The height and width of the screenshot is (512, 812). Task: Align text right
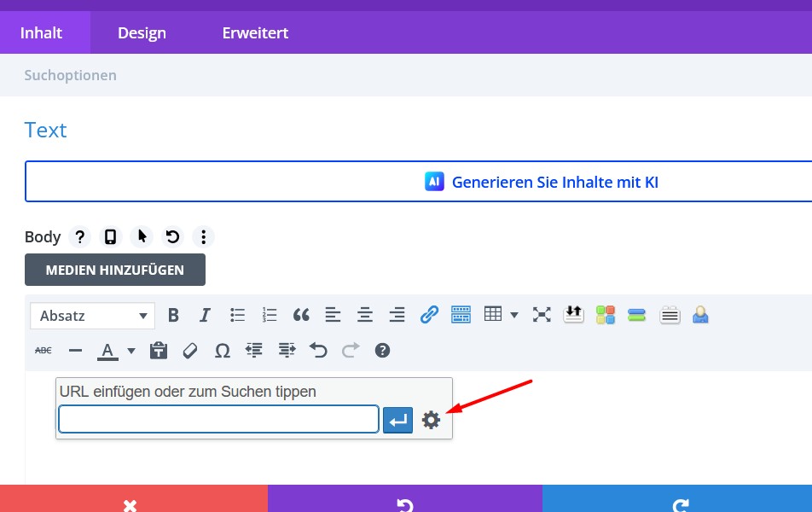click(x=397, y=315)
